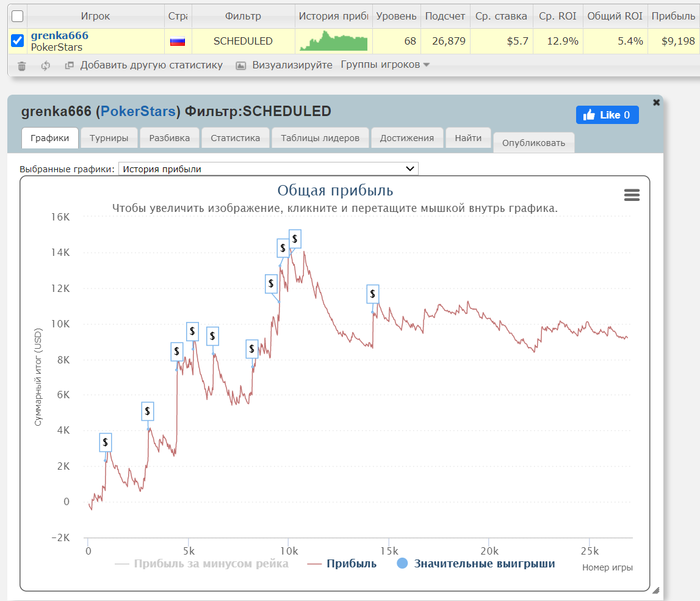The width and height of the screenshot is (700, 601).
Task: Sort by the Общий ROI column header
Action: tap(615, 16)
